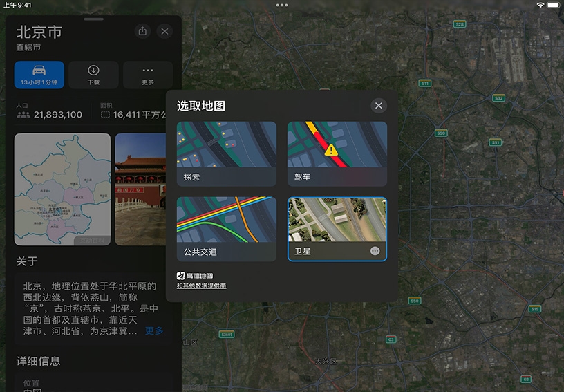Viewport: 564px width, 392px height.
Task: Tap the share icon in Beijing card
Action: (x=142, y=31)
